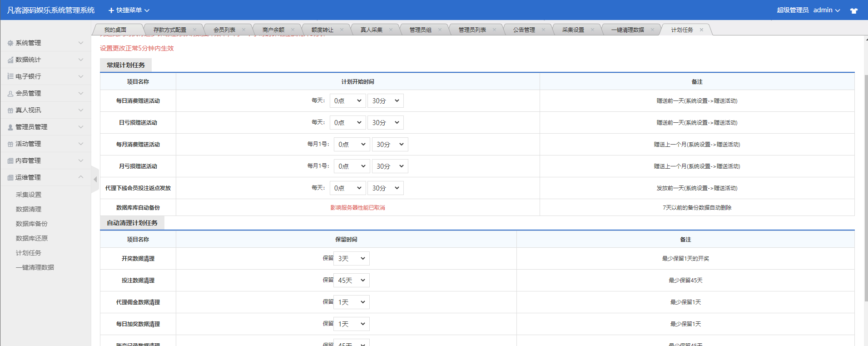Viewport: 868px width, 346px height.
Task: Open hour dropdown for 每日消费赠送活动
Action: click(x=347, y=101)
